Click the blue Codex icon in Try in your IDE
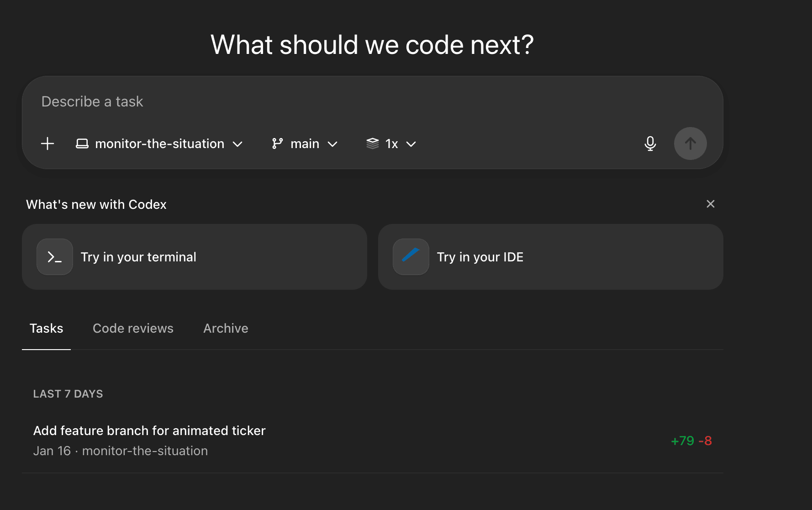The image size is (812, 510). coord(411,256)
